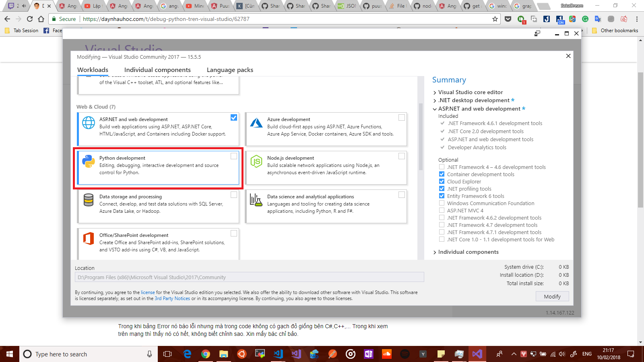Click the Office/SharePoint logo icon
Viewport: 644px width, 362px height.
[89, 239]
